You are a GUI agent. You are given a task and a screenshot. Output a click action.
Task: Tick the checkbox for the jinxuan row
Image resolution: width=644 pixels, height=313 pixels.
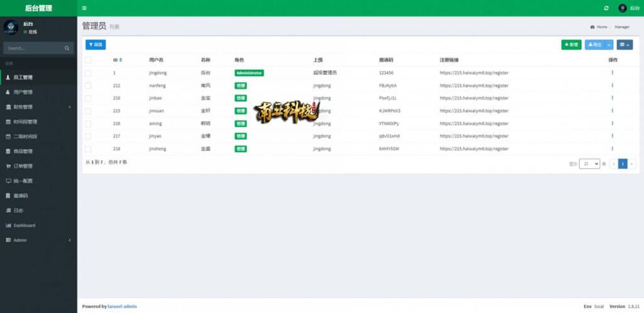[x=88, y=111]
